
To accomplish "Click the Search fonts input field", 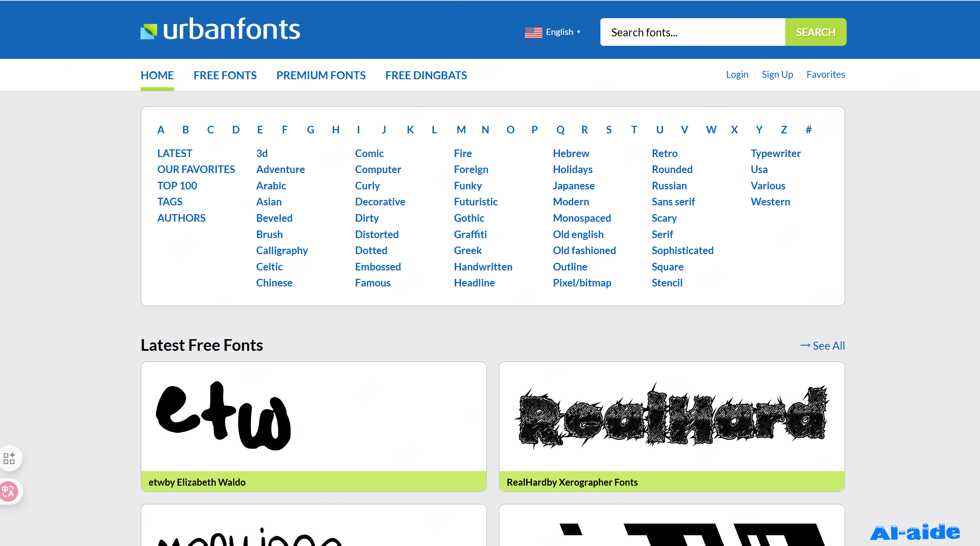I will [692, 32].
